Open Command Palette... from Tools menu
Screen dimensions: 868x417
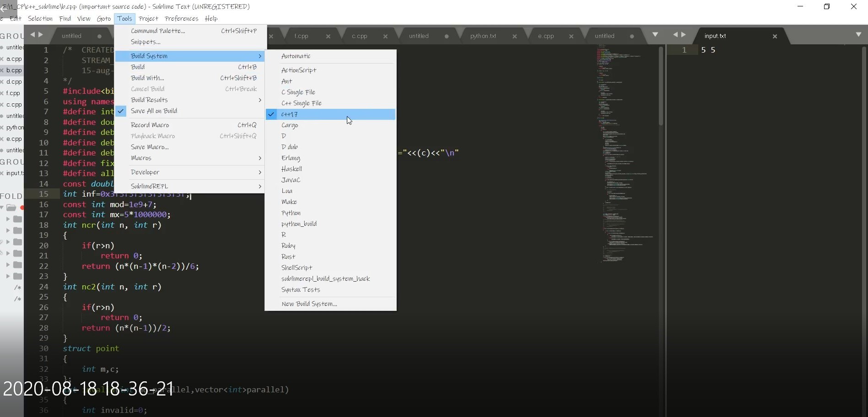tap(190, 31)
